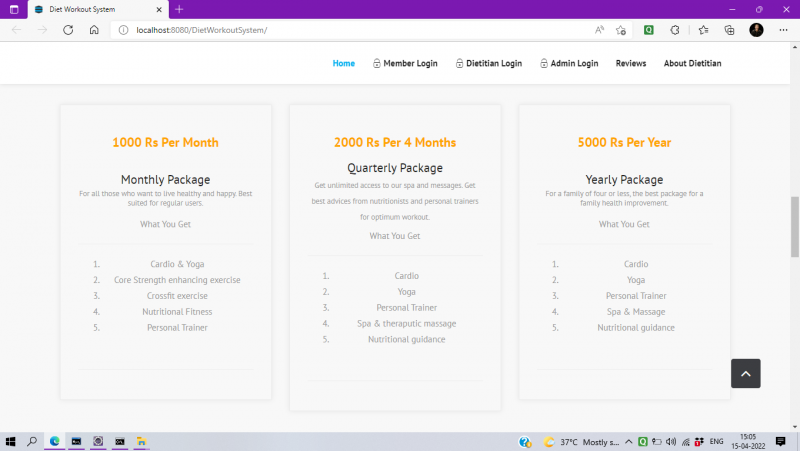Open Dietitian Login page

[x=489, y=63]
